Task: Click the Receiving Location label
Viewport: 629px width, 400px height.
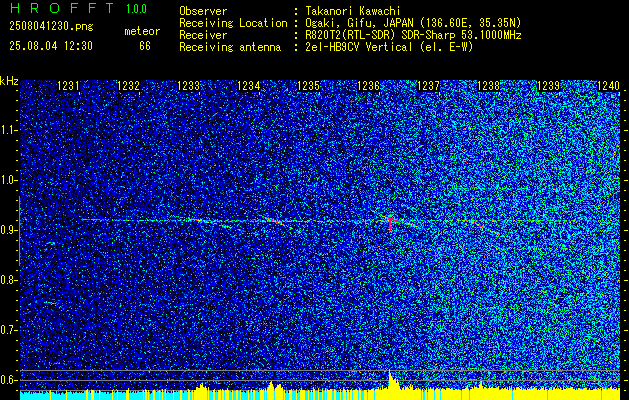Action: tap(233, 23)
